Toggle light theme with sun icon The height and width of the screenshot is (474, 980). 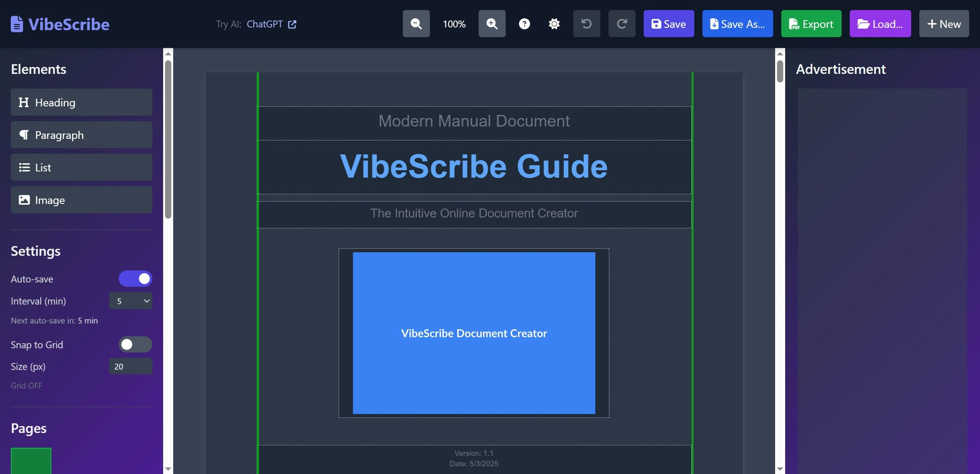pyautogui.click(x=554, y=24)
